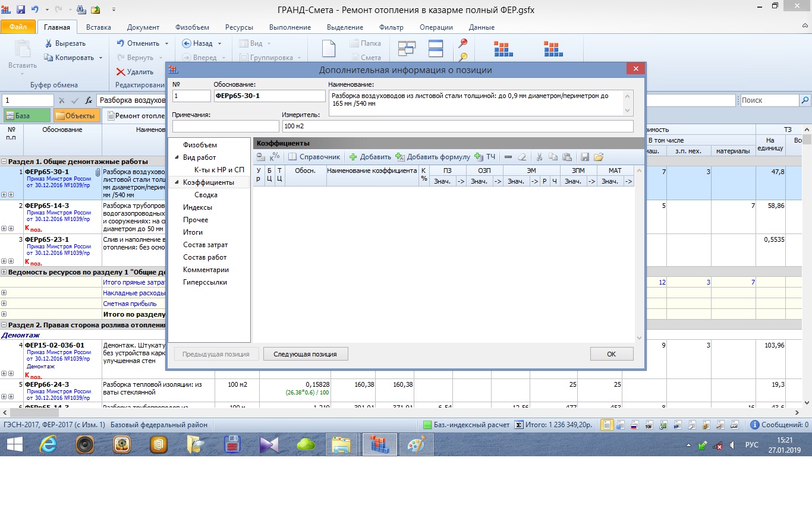
Task: Collapse Раздел 2. Правая сторона розлива отопления
Action: coord(4,325)
